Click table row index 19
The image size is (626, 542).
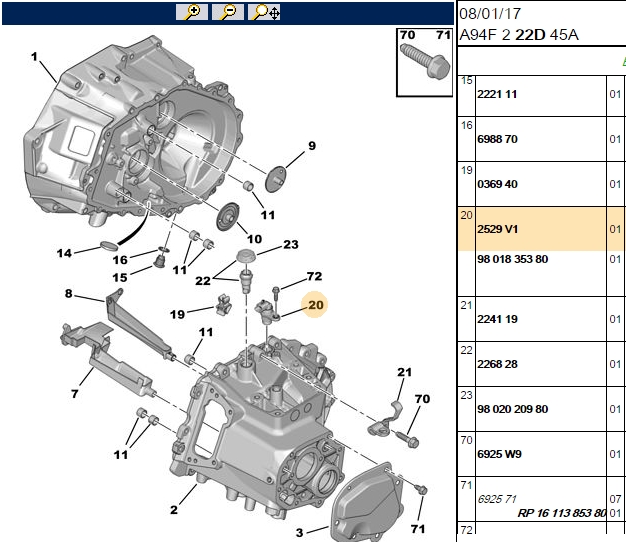[466, 170]
